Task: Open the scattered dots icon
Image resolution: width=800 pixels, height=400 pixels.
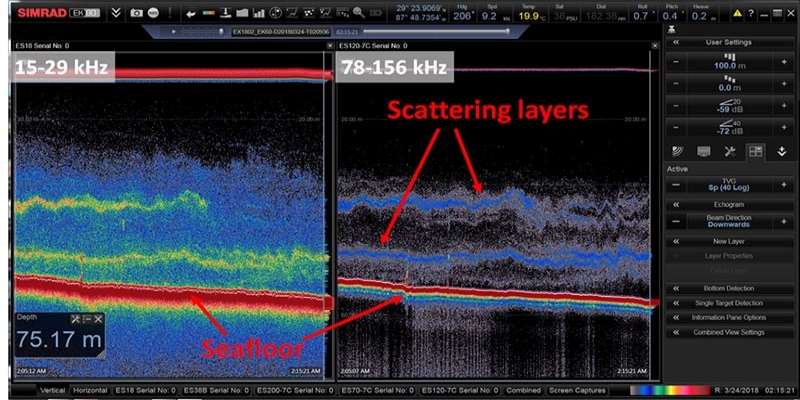Action: point(309,13)
